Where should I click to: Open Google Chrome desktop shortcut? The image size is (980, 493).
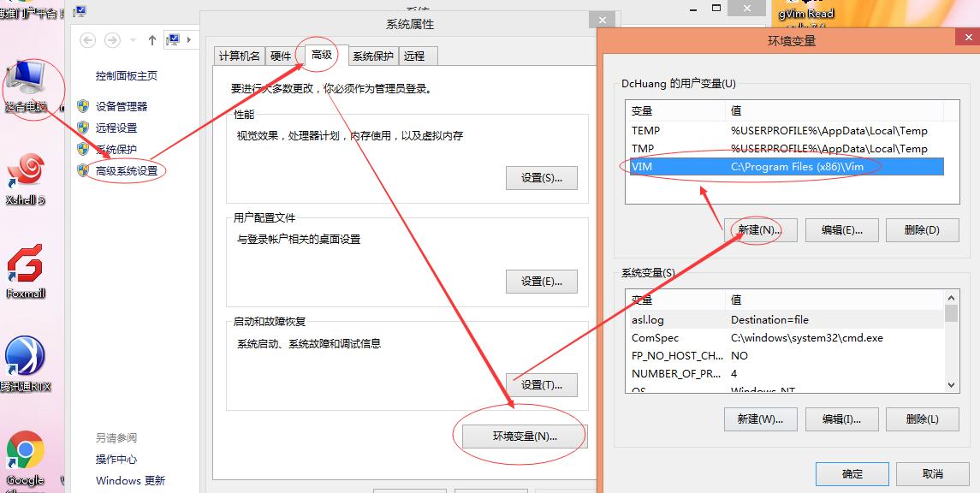pos(25,460)
